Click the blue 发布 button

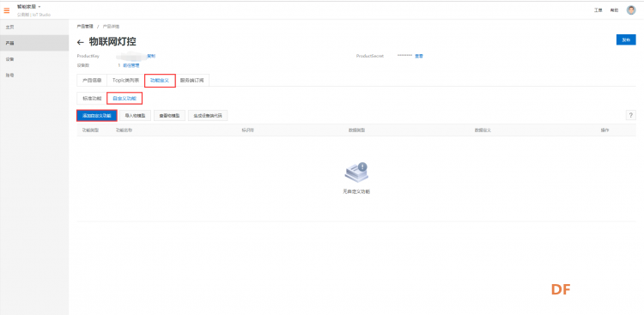click(x=626, y=39)
